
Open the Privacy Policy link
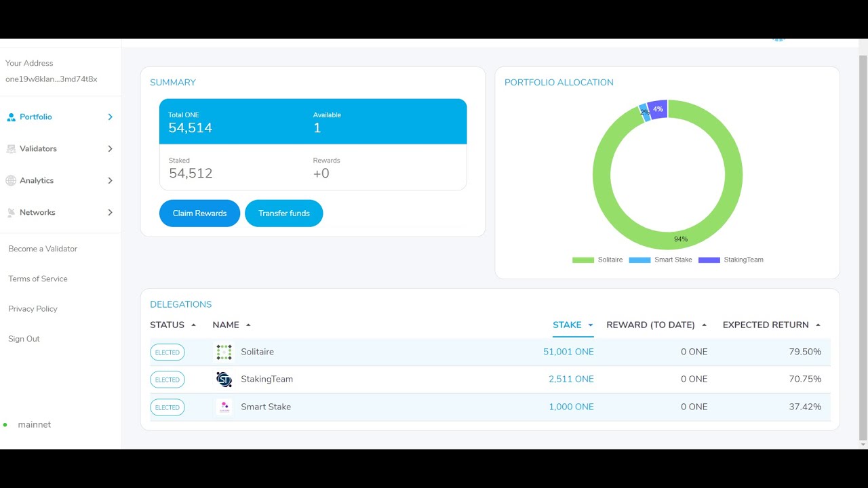click(33, 308)
